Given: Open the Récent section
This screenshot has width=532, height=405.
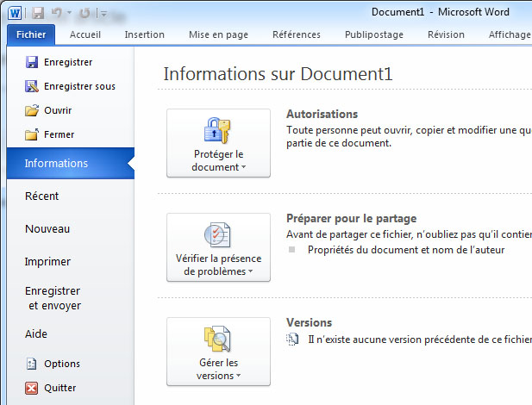Looking at the screenshot, I should point(41,196).
